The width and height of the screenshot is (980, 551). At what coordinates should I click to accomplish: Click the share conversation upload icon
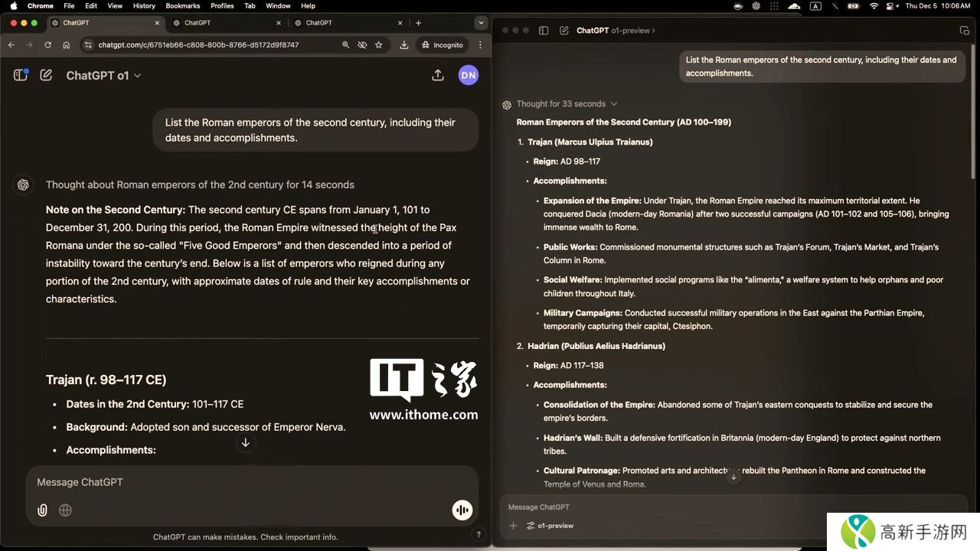pyautogui.click(x=438, y=75)
